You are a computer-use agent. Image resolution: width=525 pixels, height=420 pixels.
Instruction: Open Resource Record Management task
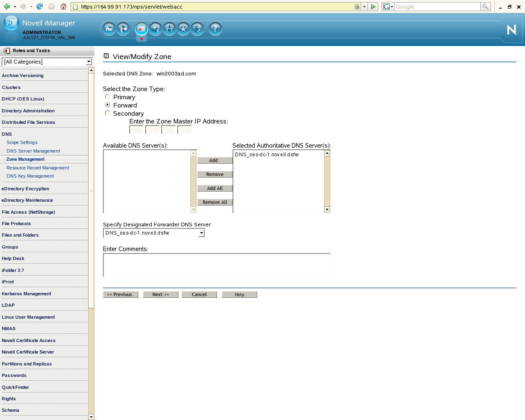(x=38, y=168)
